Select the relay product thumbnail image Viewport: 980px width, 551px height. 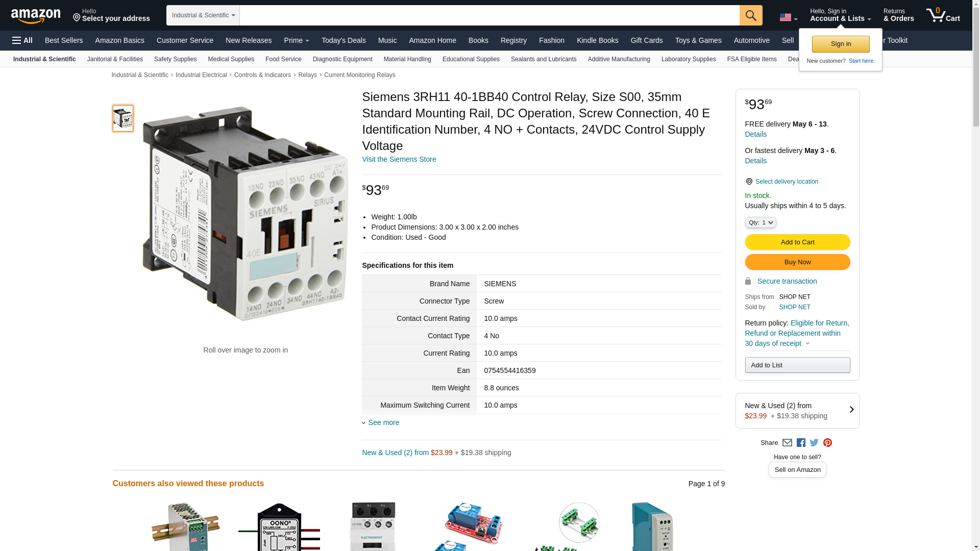(123, 118)
